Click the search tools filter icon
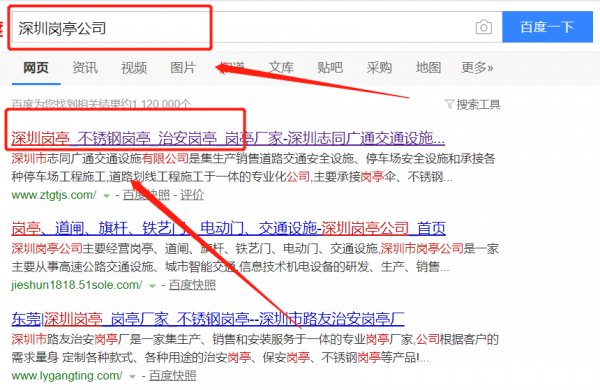Image resolution: width=600 pixels, height=390 pixels. tap(449, 104)
